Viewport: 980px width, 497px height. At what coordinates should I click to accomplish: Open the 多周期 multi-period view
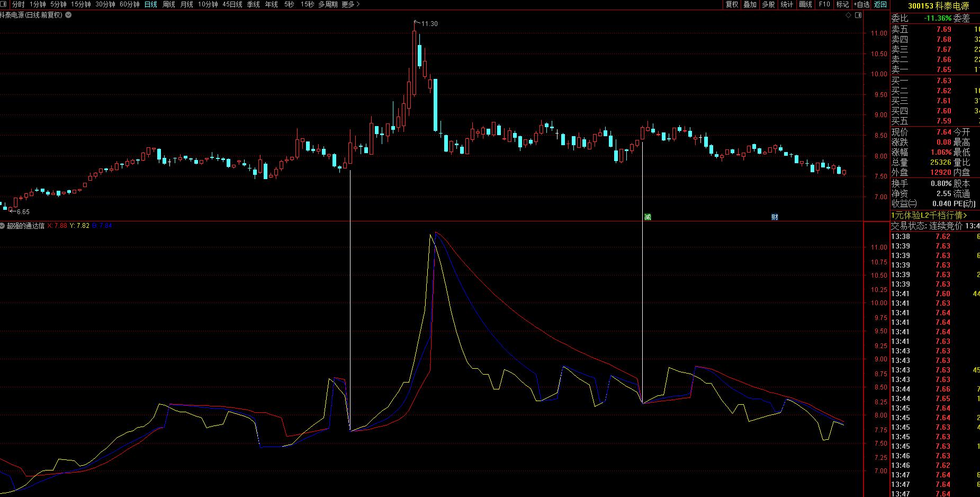[x=328, y=4]
